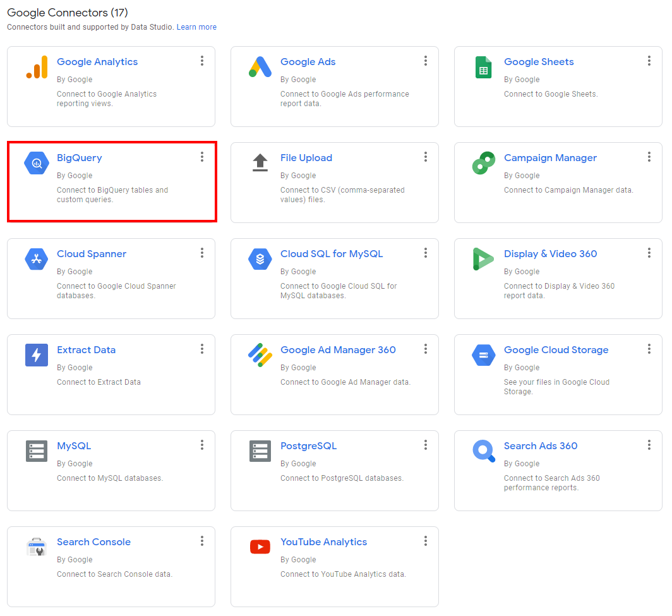672x616 pixels.
Task: Open the three-dot menu on YouTube Analytics card
Action: pos(426,541)
